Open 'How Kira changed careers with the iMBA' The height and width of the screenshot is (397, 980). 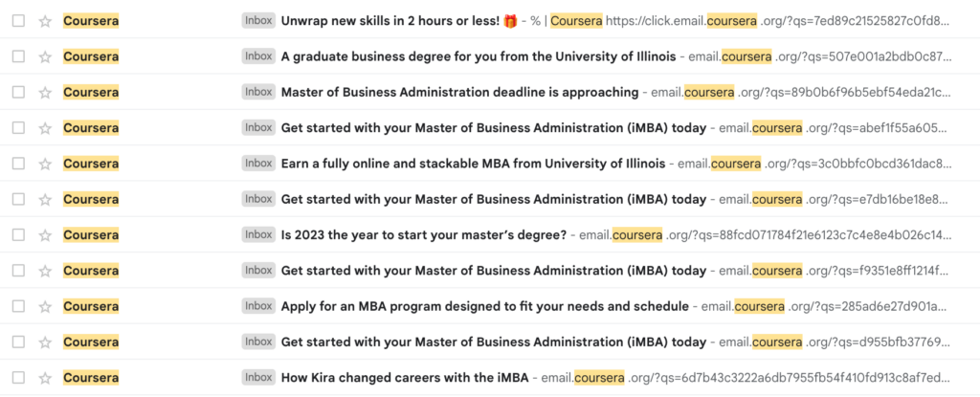(403, 378)
